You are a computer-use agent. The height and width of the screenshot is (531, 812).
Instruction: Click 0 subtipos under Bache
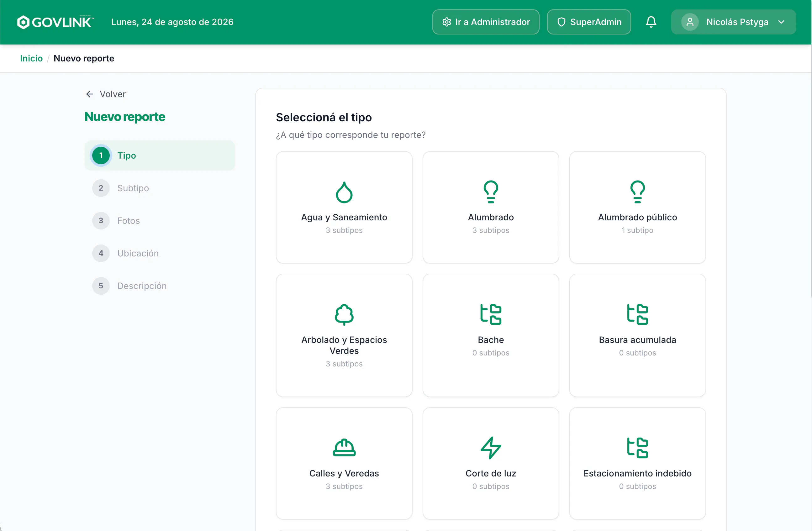(x=491, y=353)
